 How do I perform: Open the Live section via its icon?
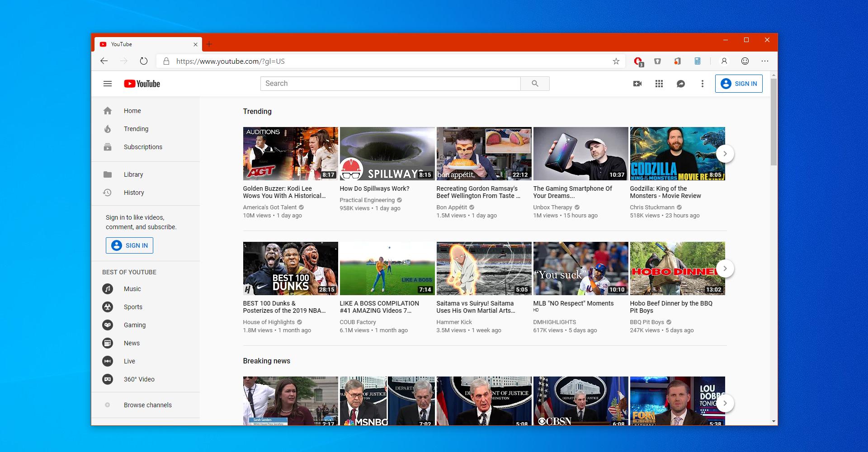108,361
